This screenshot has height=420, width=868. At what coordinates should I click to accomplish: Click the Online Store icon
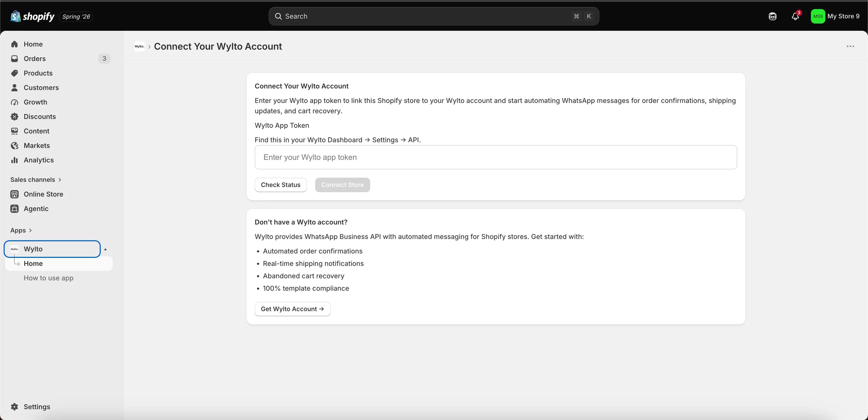(14, 194)
